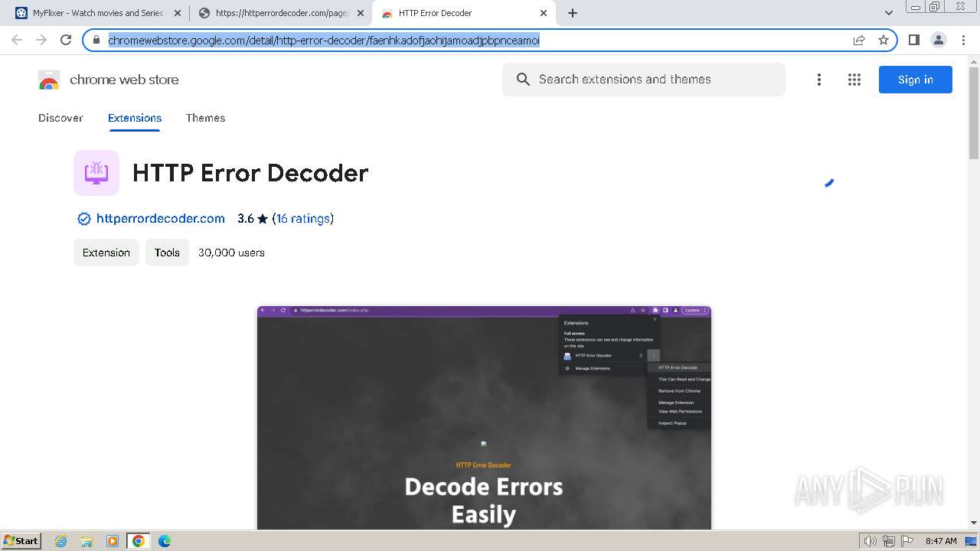Click verified badge next to httperrordecoder.com
980x551 pixels.
[84, 219]
